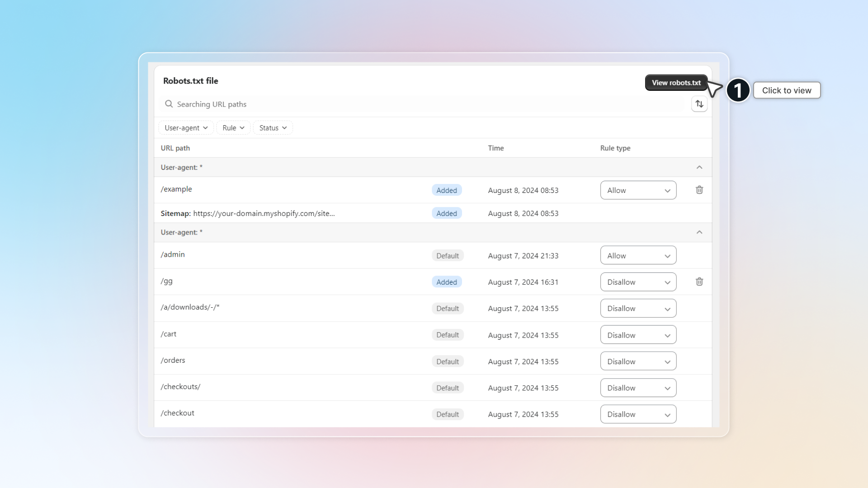Open the /checkouts/ rule type dropdown
The image size is (868, 488).
coord(638,388)
